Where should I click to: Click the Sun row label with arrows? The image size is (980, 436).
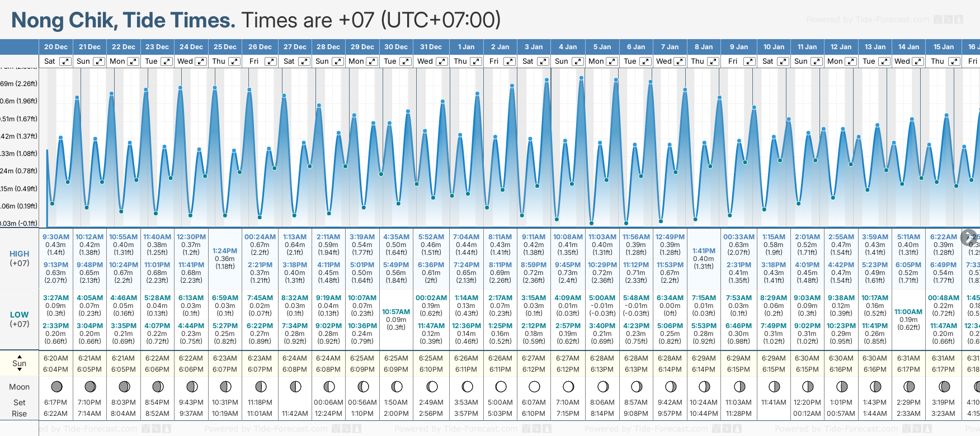[20, 363]
